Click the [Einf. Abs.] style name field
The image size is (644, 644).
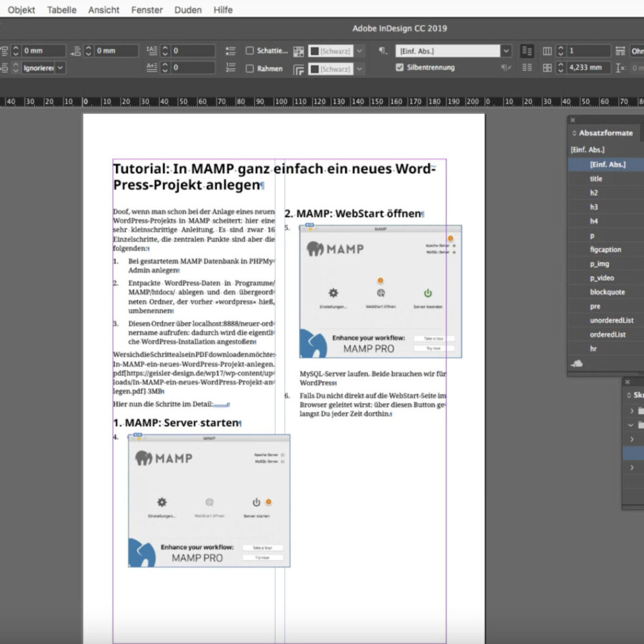[x=448, y=51]
